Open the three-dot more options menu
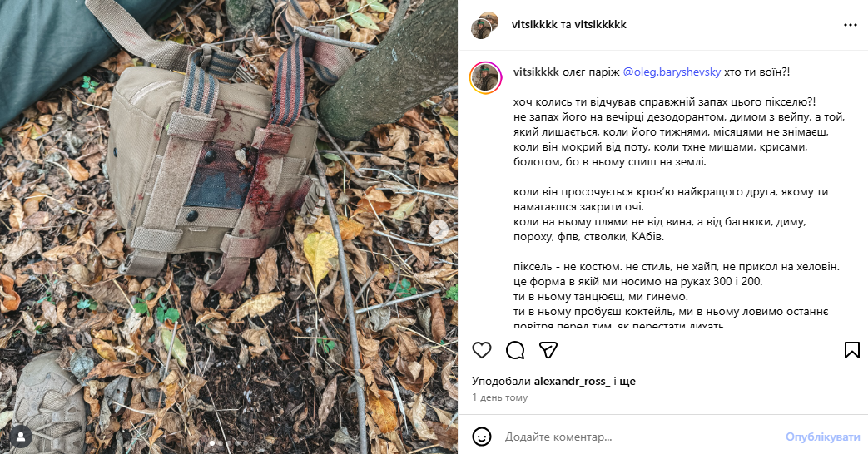This screenshot has height=454, width=868. [850, 25]
